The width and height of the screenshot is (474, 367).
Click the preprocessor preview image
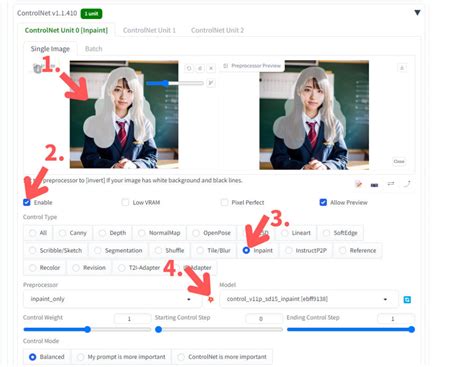[314, 114]
